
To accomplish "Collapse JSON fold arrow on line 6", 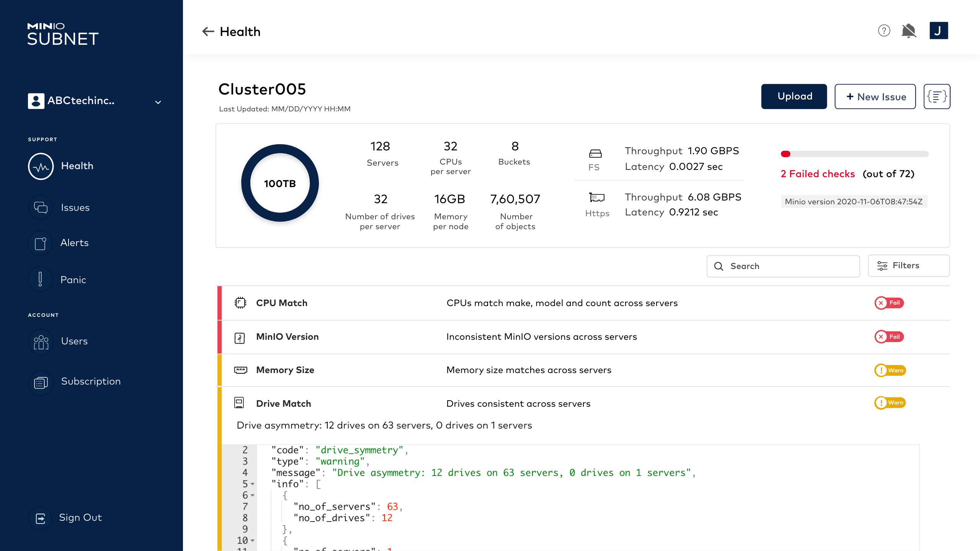I will (253, 496).
